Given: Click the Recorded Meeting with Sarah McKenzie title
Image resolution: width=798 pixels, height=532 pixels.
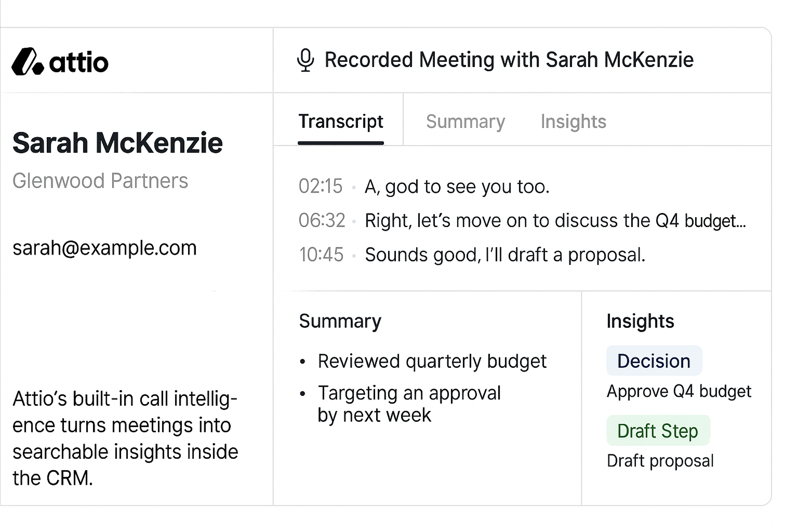Looking at the screenshot, I should coord(509,60).
